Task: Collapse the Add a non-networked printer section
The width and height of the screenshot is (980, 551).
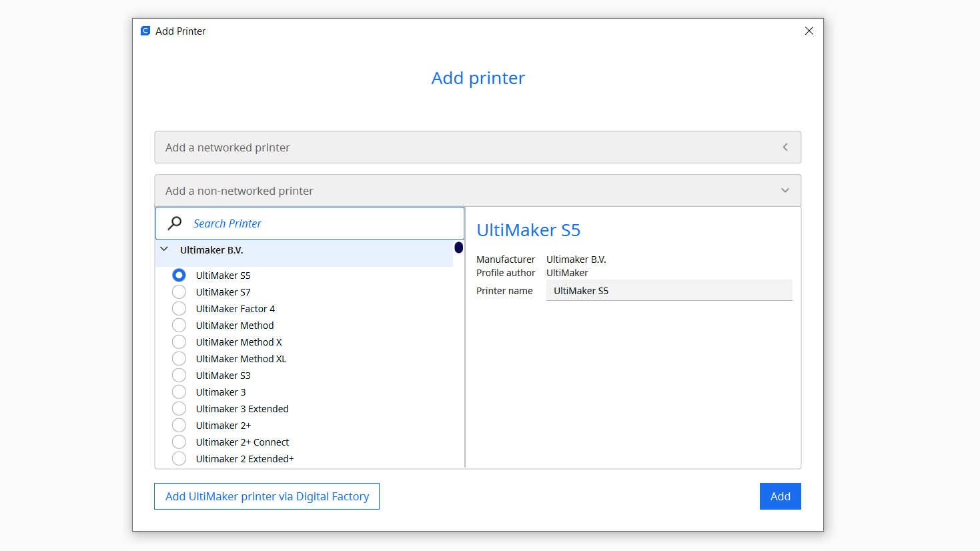Action: [478, 191]
